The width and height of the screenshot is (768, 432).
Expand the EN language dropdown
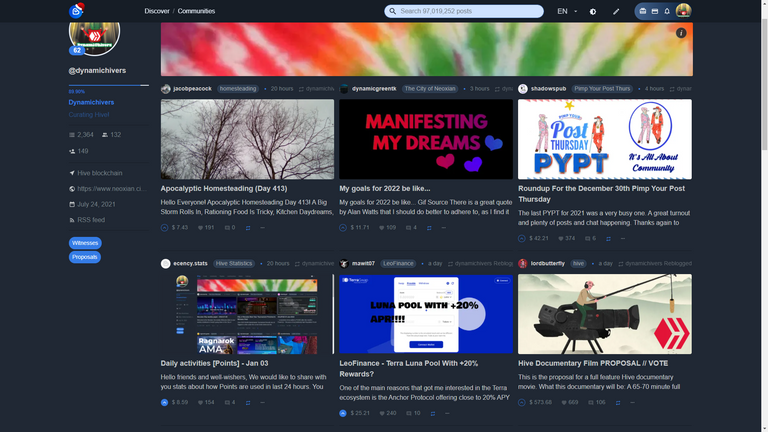pyautogui.click(x=567, y=11)
